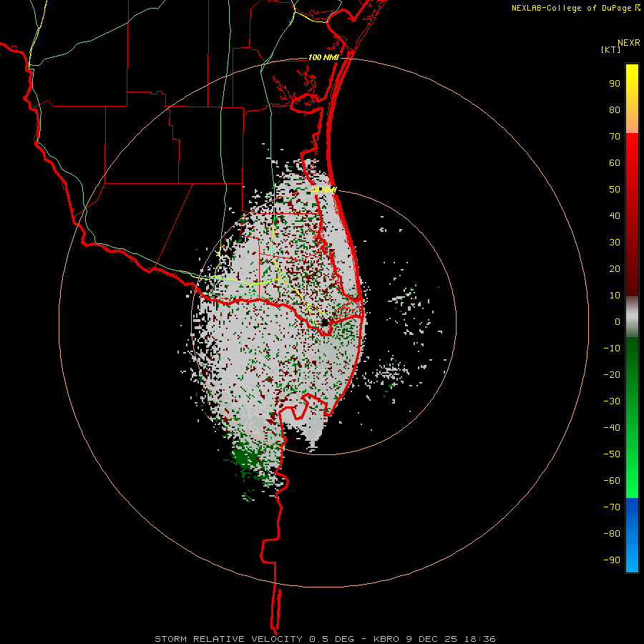The height and width of the screenshot is (644, 644).
Task: Click the positive 70 value on velocity scale
Action: click(615, 137)
